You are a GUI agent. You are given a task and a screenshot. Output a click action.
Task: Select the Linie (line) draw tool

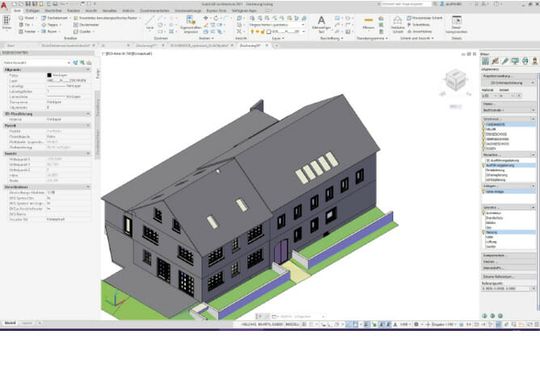coord(150,23)
